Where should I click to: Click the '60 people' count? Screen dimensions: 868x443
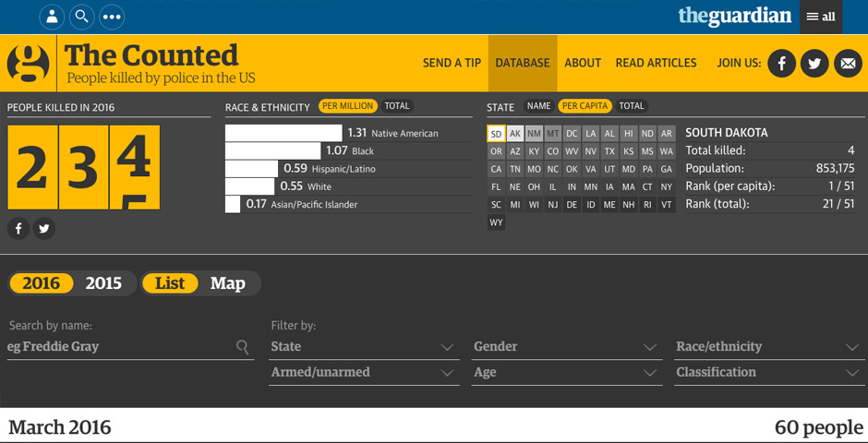[819, 427]
